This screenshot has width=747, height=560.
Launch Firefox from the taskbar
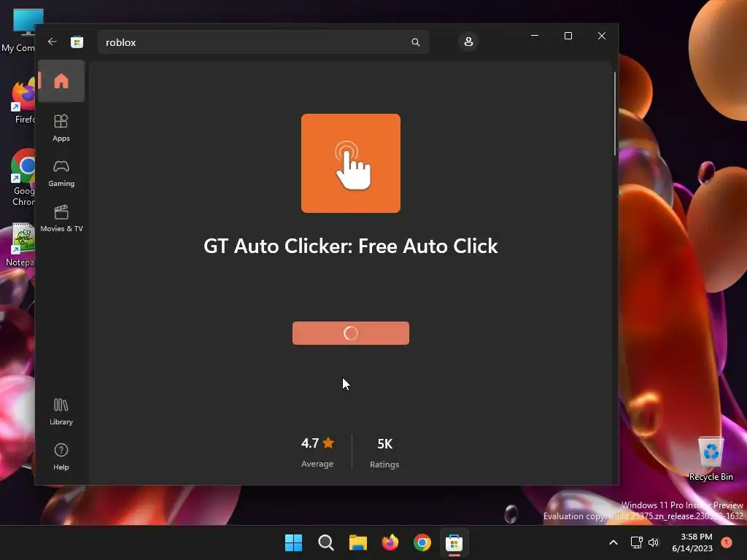(x=390, y=542)
